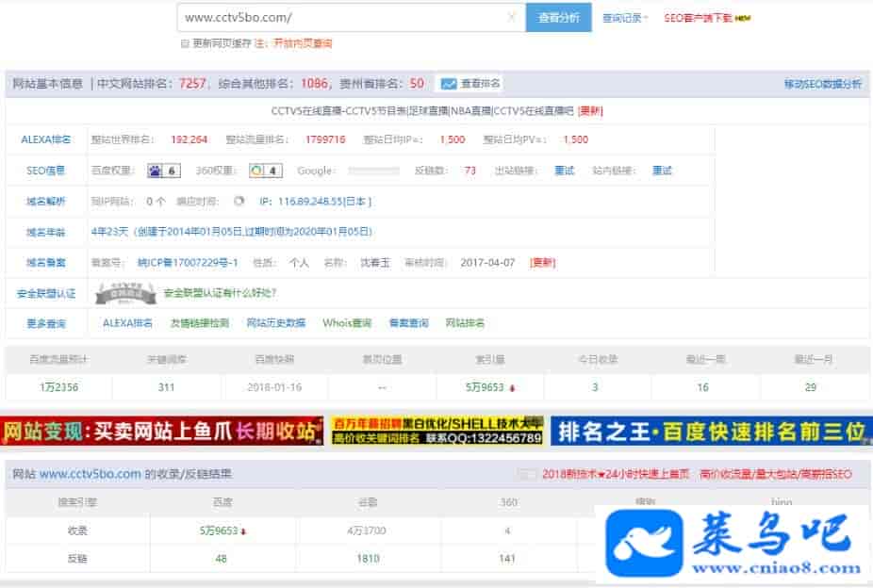
Task: Click the red arrow beside 索引量 5万9653
Action: (x=512, y=388)
